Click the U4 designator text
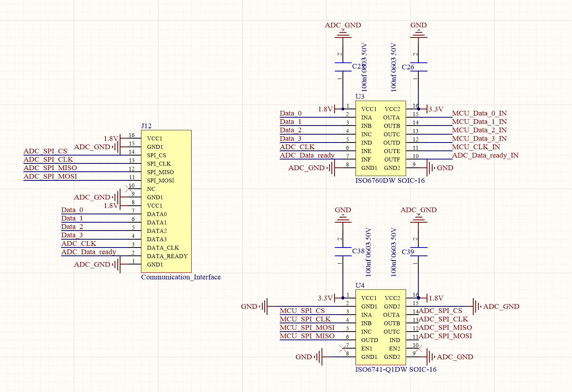Image resolution: width=572 pixels, height=392 pixels. coord(360,285)
